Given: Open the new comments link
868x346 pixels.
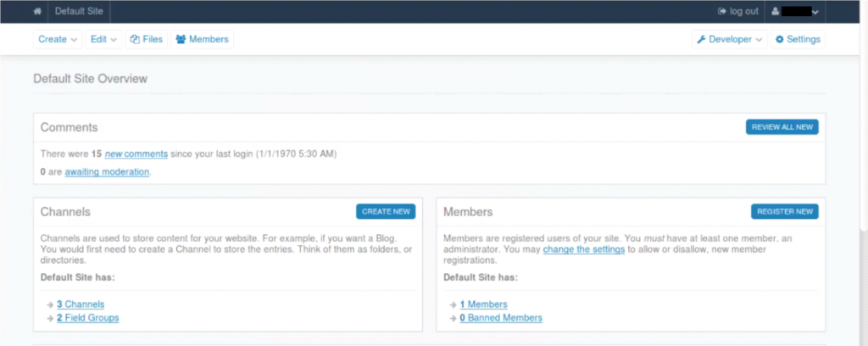Looking at the screenshot, I should (136, 153).
